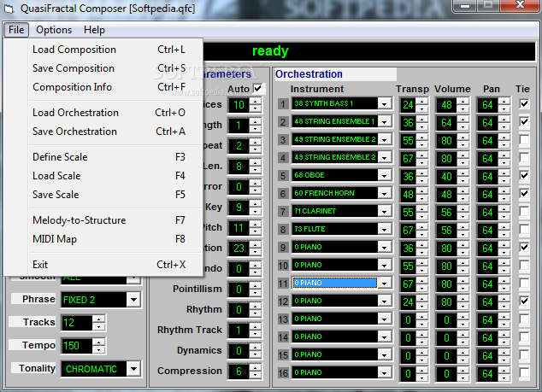Screen dimensions: 542x392
Task: Toggle Tie checkbox for track 6
Action: click(x=524, y=193)
